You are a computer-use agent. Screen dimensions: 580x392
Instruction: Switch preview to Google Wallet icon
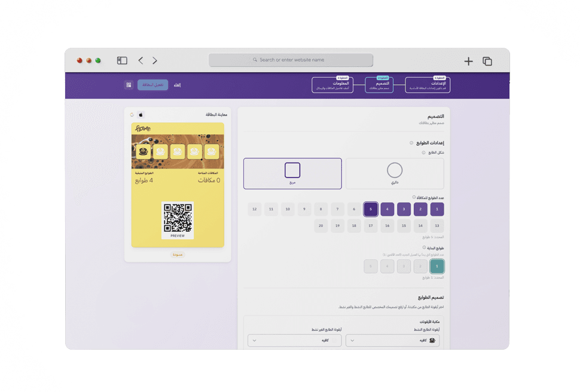pos(132,115)
